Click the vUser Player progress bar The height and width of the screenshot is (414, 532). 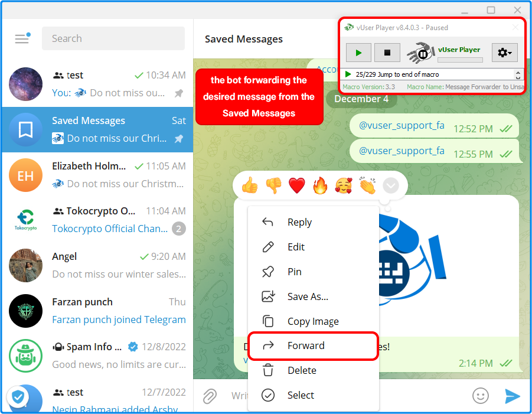(461, 60)
